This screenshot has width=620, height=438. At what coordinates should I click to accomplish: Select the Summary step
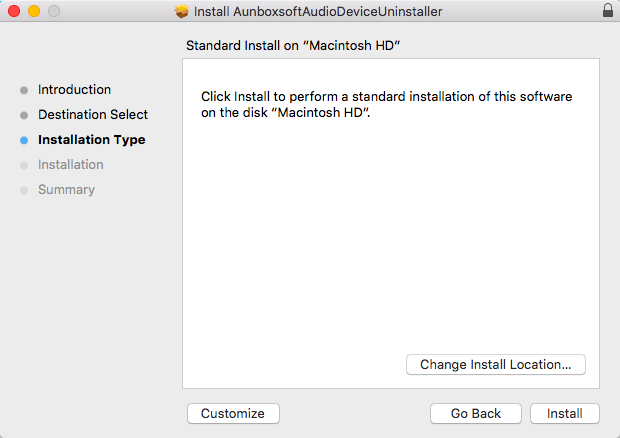click(66, 190)
